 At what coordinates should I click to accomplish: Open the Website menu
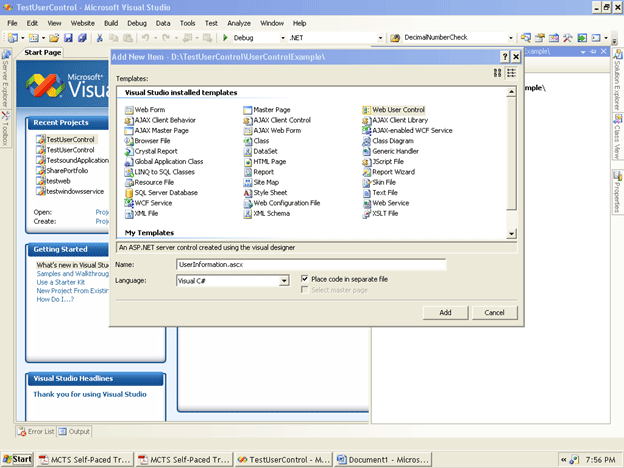tap(83, 23)
